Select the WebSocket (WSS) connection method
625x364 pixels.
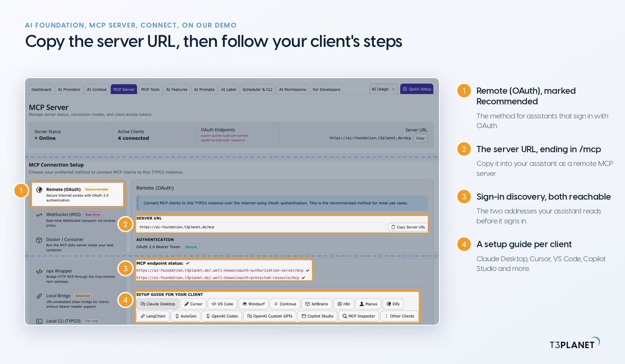[x=77, y=219]
